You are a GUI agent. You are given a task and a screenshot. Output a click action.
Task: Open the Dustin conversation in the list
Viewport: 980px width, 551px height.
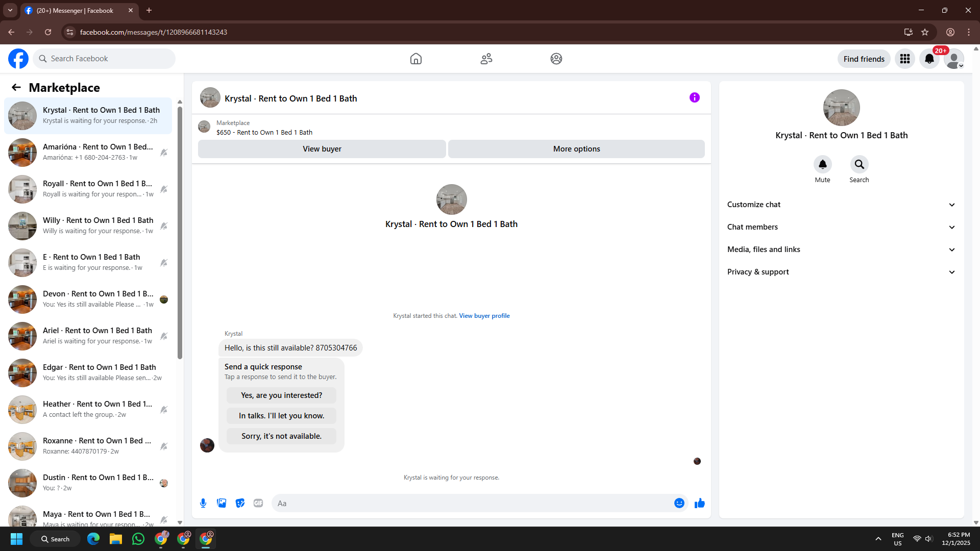[x=88, y=483]
